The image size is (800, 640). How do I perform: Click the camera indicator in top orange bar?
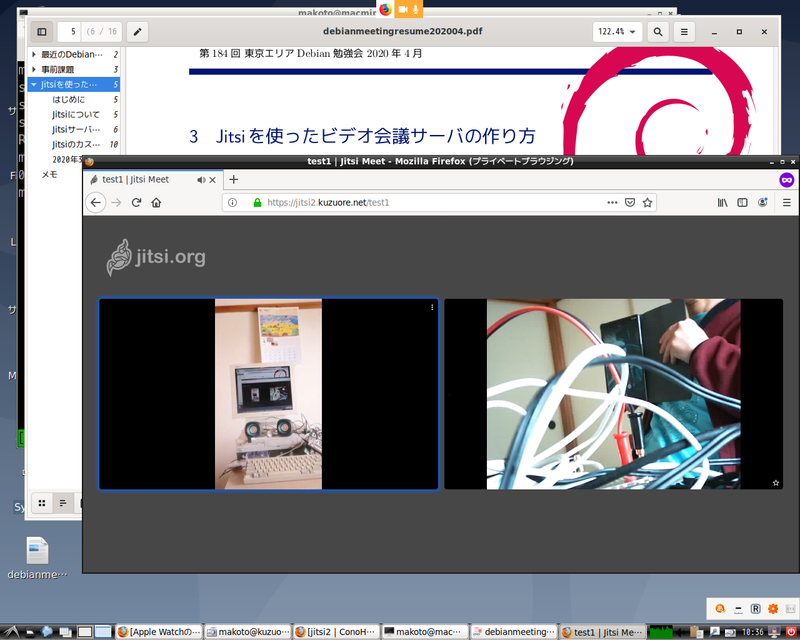(403, 9)
